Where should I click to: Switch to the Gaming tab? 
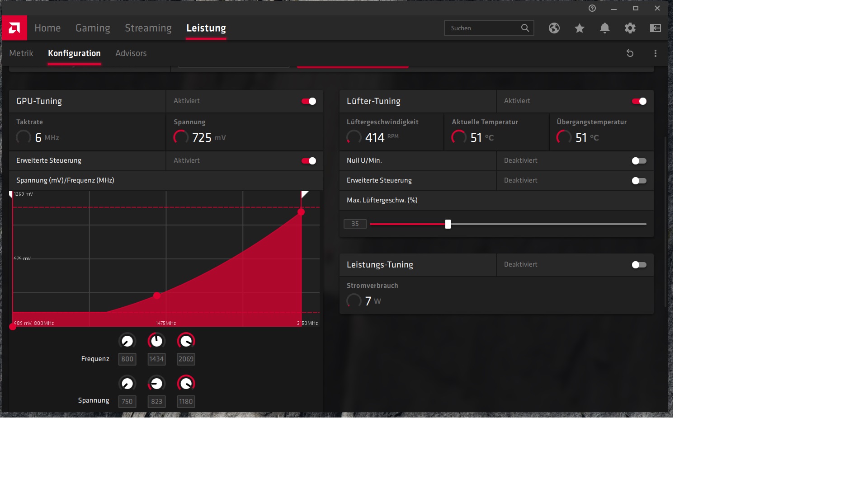point(93,28)
